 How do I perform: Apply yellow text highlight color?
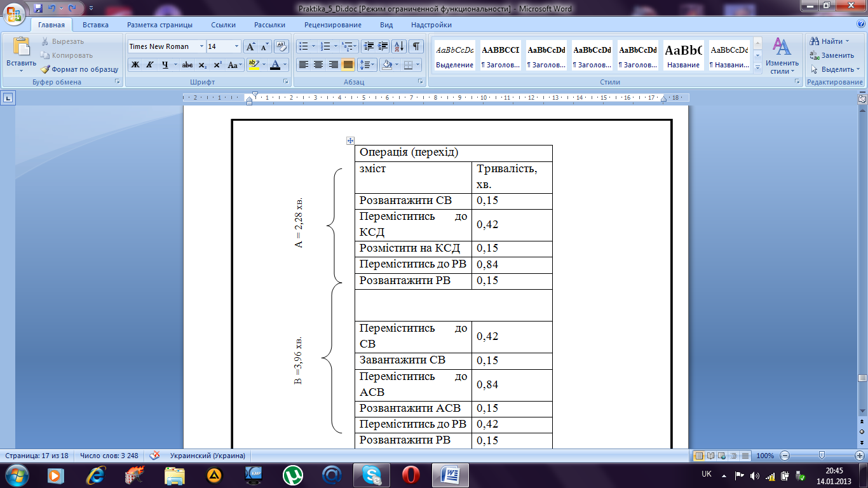pos(254,65)
